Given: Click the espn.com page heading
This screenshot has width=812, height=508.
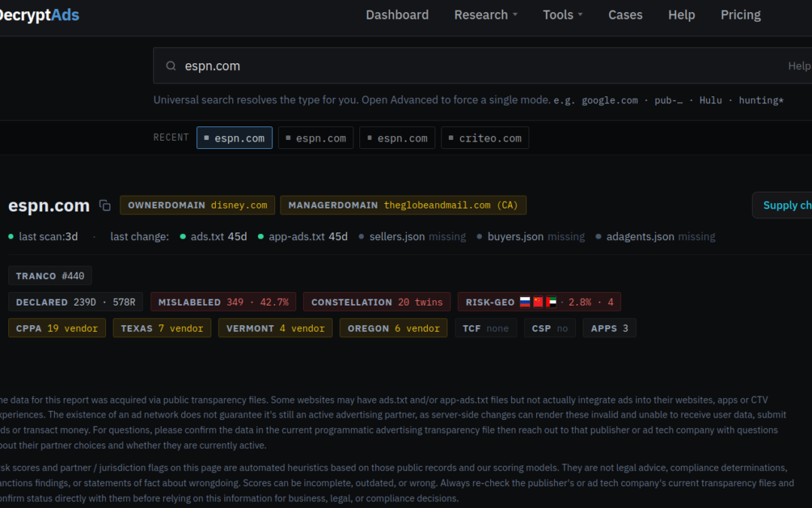Looking at the screenshot, I should tap(49, 205).
